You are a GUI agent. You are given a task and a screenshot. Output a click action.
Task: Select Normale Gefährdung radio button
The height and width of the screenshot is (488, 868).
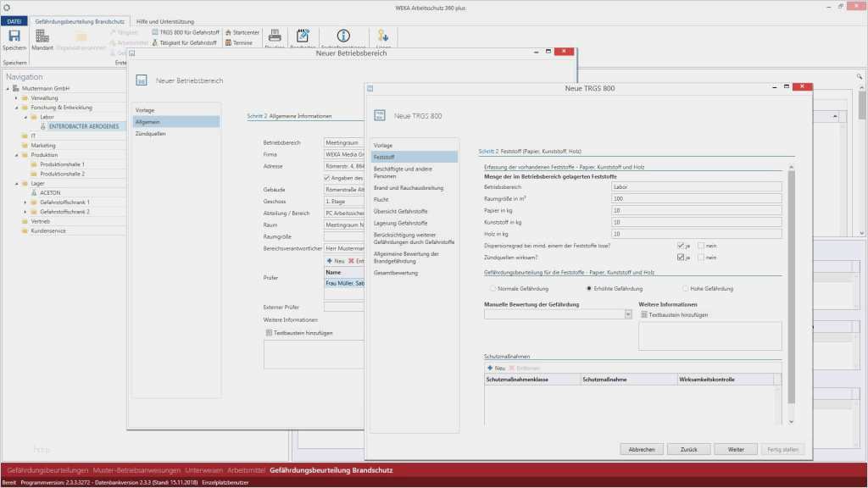[492, 289]
